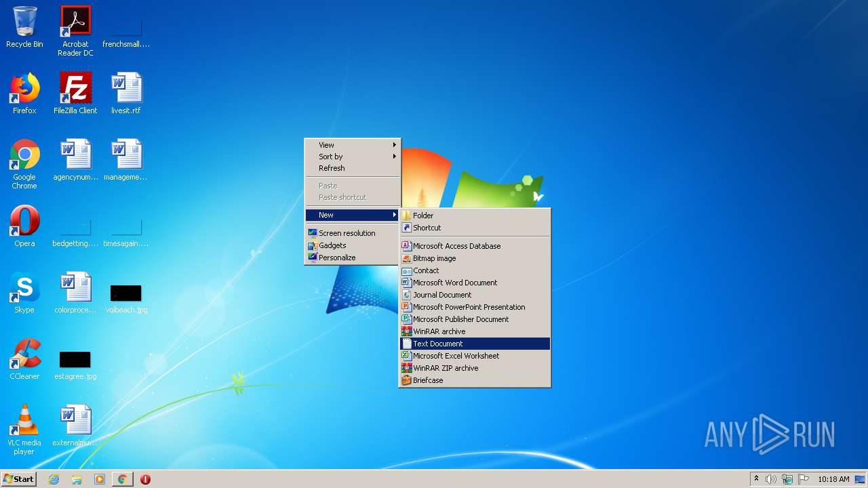Select the FileZilla Client desktop shortcut
Image resolution: width=868 pixels, height=488 pixels.
75,94
